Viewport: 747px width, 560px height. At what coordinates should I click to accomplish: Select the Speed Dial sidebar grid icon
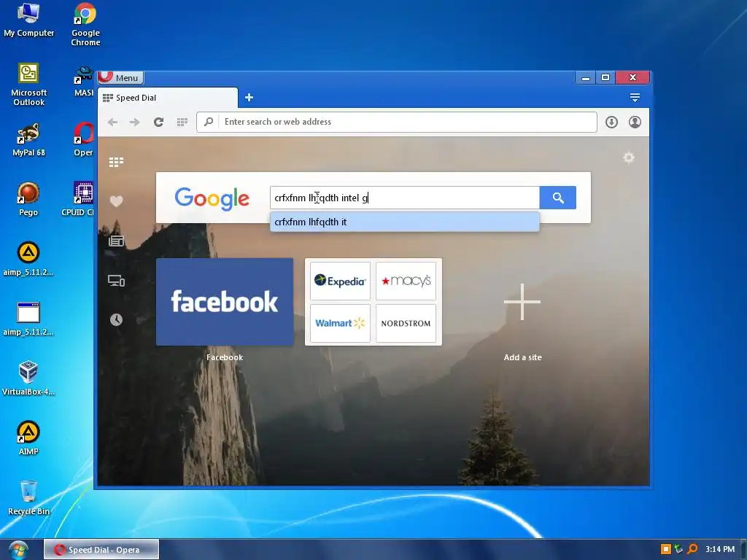(x=116, y=163)
